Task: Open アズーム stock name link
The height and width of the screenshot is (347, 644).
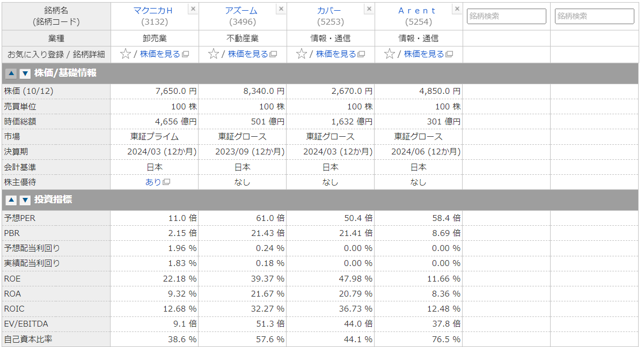Action: pos(241,11)
